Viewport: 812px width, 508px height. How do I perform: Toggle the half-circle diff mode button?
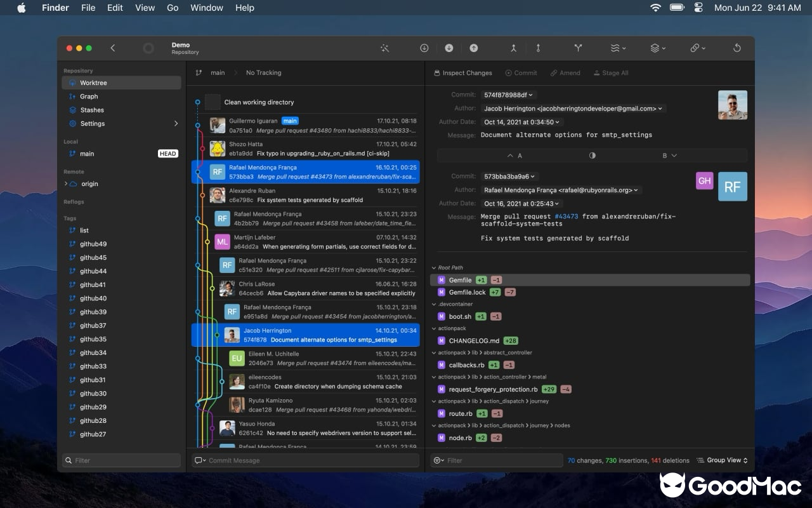pos(592,156)
